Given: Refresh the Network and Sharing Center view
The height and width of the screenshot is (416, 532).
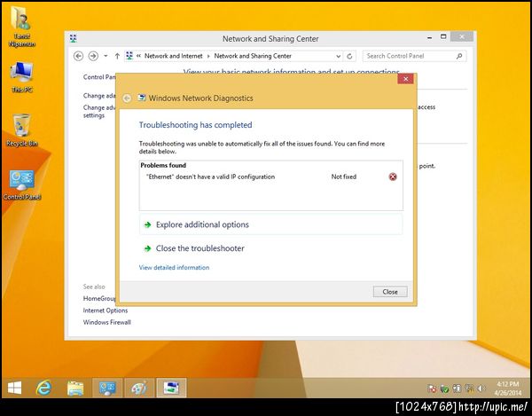Looking at the screenshot, I should coord(349,57).
